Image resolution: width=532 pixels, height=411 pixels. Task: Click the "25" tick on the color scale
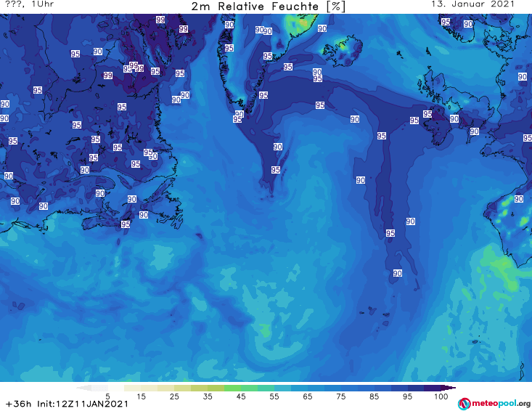174,396
